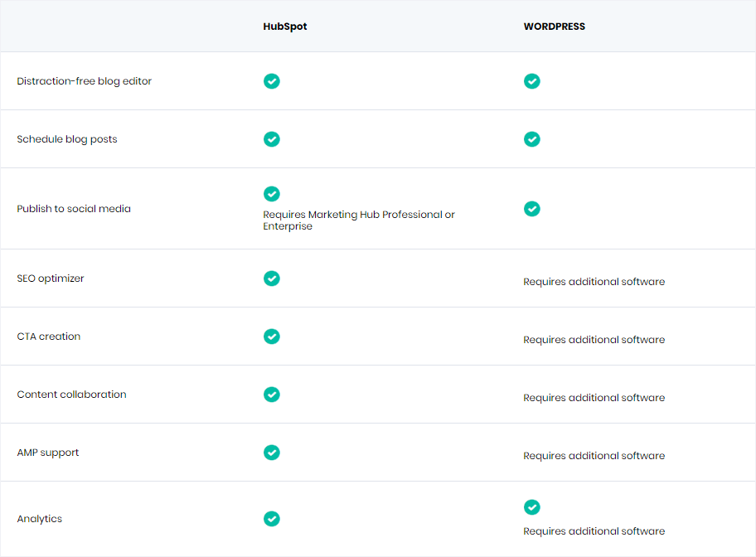Screen dimensions: 756x557
Task: Click the 'Schedule blog posts' row label
Action: coord(67,139)
